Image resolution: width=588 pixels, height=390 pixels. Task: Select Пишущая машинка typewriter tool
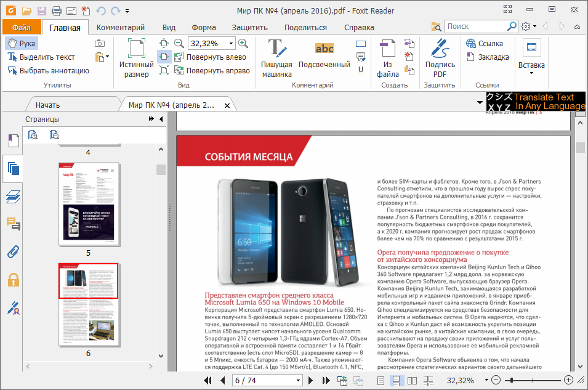(276, 59)
